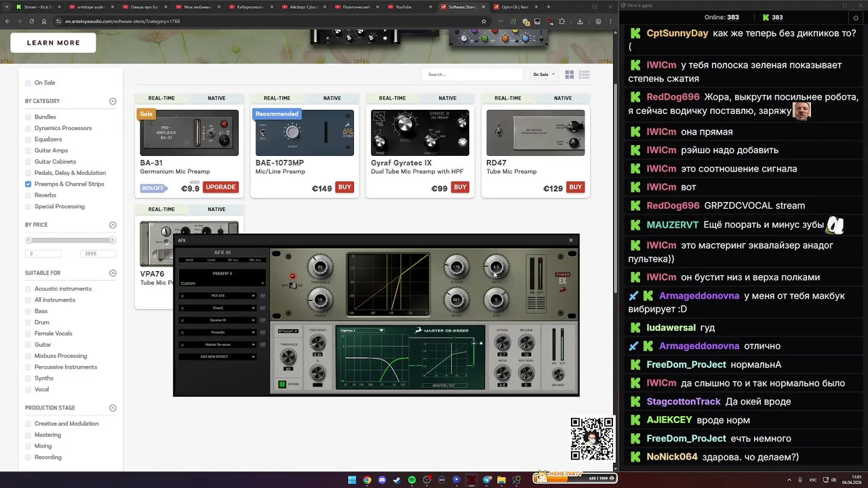Check the Female Vocals filter
The width and height of the screenshot is (868, 488).
(x=28, y=333)
